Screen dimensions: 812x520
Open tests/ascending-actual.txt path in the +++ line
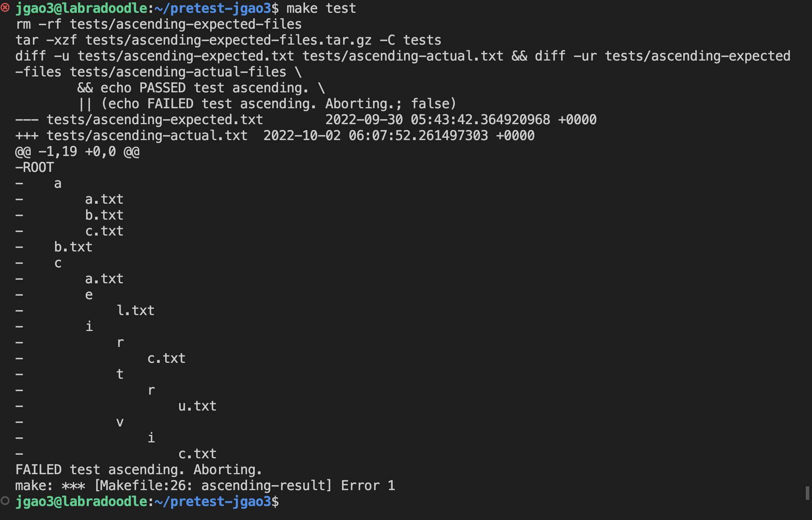147,135
